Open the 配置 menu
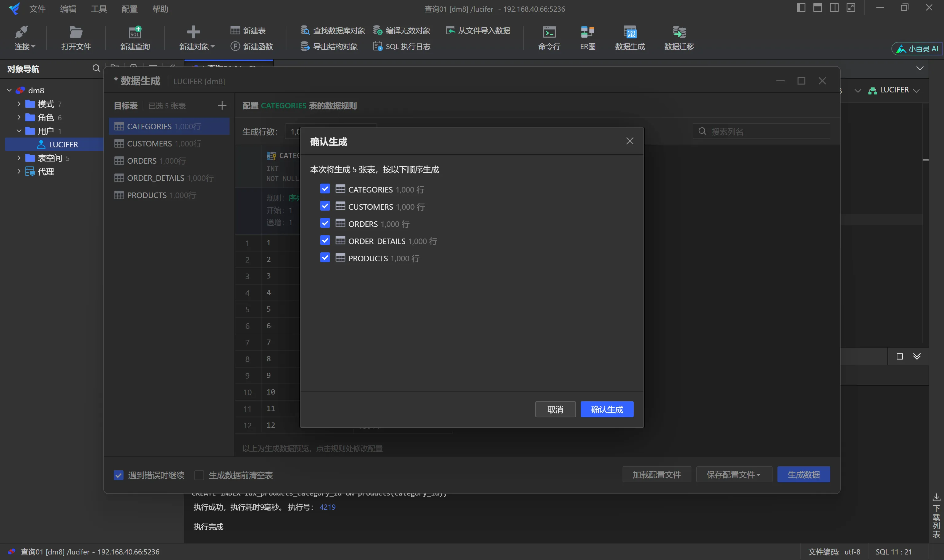Image resolution: width=944 pixels, height=560 pixels. [x=129, y=9]
